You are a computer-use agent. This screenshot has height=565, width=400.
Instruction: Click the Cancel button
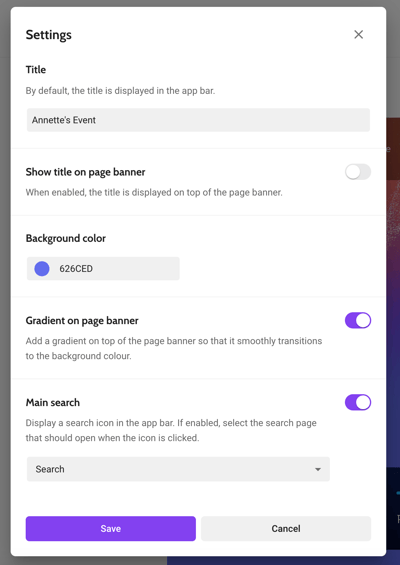tap(286, 529)
